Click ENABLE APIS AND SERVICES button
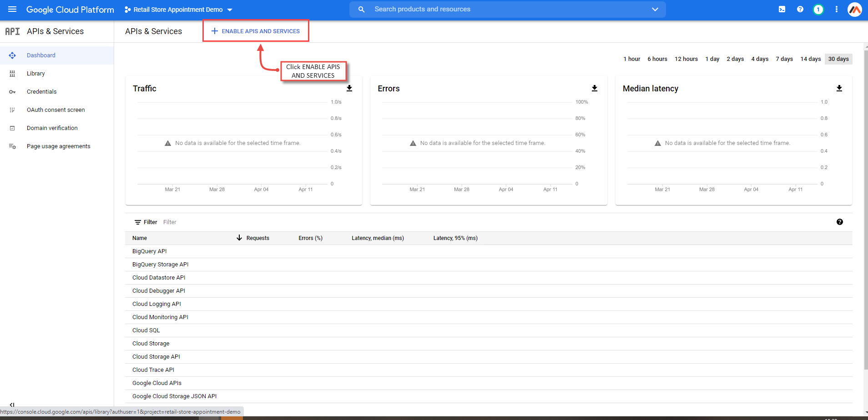868x420 pixels. tap(256, 31)
